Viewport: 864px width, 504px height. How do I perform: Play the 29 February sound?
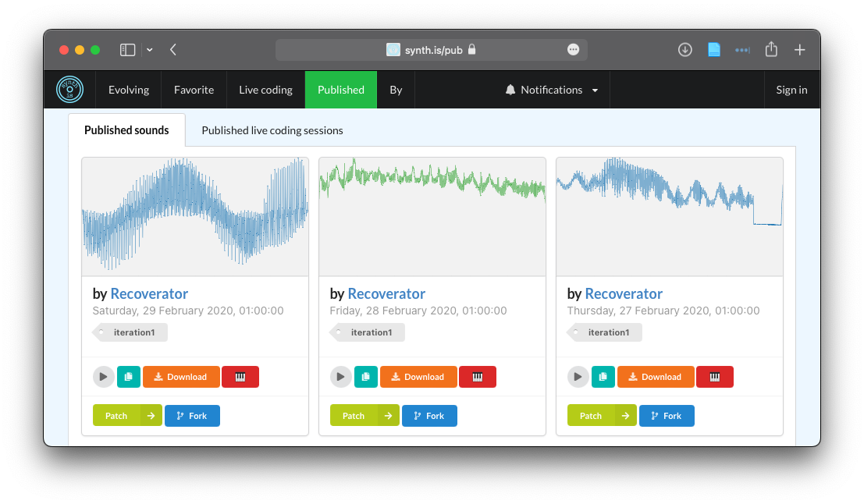[103, 377]
